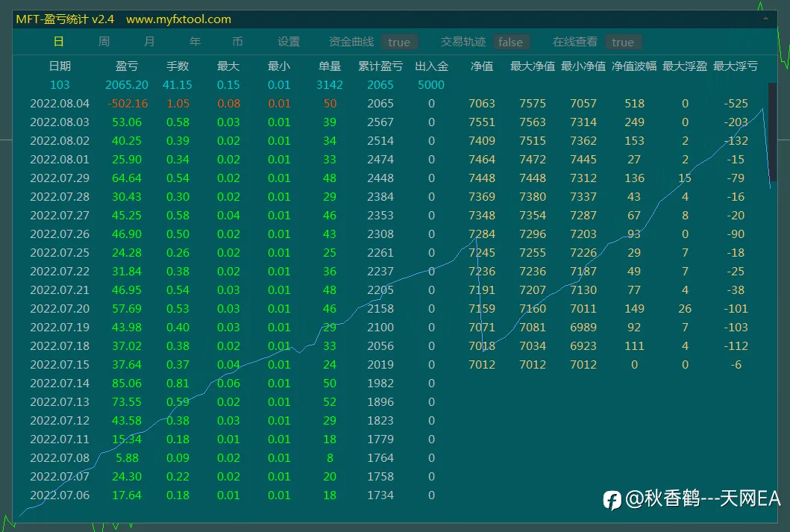Select the 2022.08.01 date row

click(x=60, y=159)
